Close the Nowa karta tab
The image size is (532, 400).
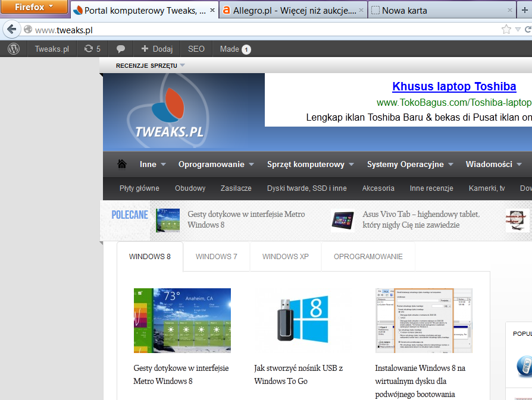tap(509, 11)
